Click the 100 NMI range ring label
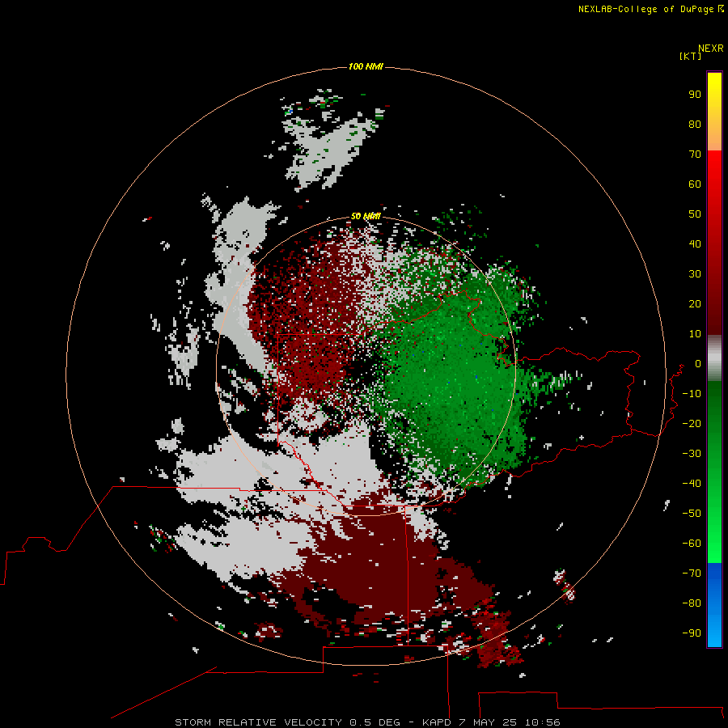Screen dimensions: 728x728 click(x=366, y=67)
